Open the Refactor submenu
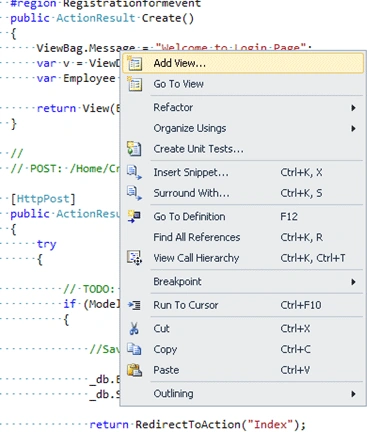 [243, 107]
